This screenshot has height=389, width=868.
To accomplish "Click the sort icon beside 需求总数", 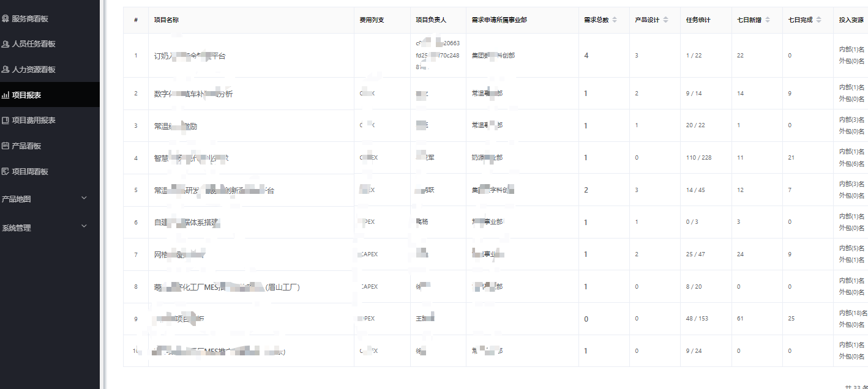I will pos(615,20).
